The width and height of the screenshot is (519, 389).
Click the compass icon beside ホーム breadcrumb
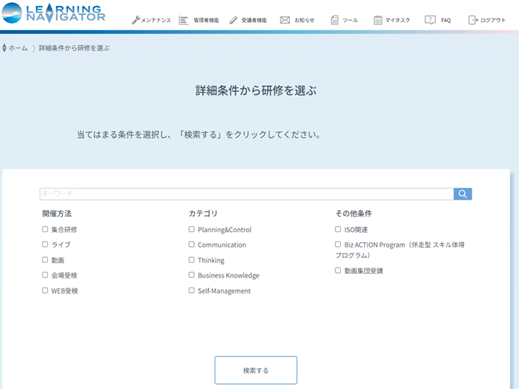(4, 48)
